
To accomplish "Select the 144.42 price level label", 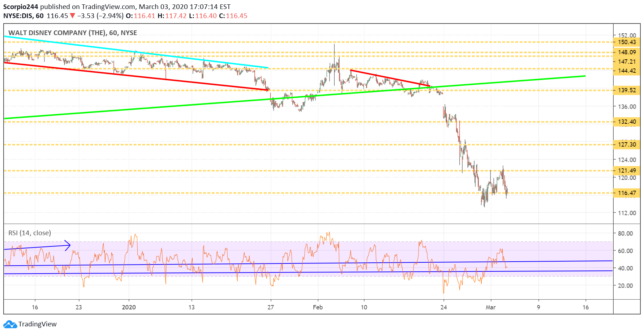I will [x=627, y=71].
